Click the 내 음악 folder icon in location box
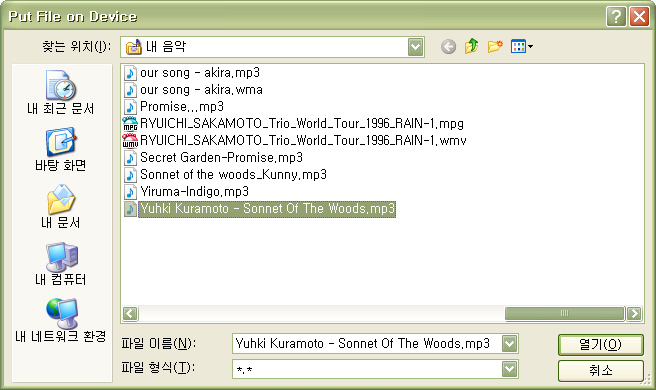The image size is (656, 390). tap(134, 47)
